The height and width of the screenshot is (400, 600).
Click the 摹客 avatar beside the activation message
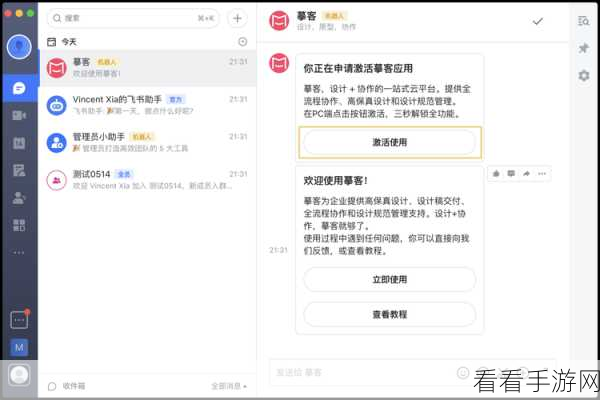click(279, 63)
